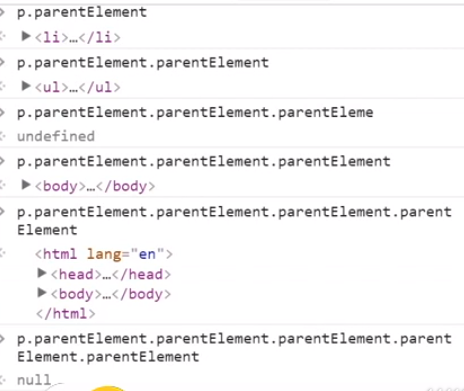Click the null console output

pyautogui.click(x=34, y=380)
